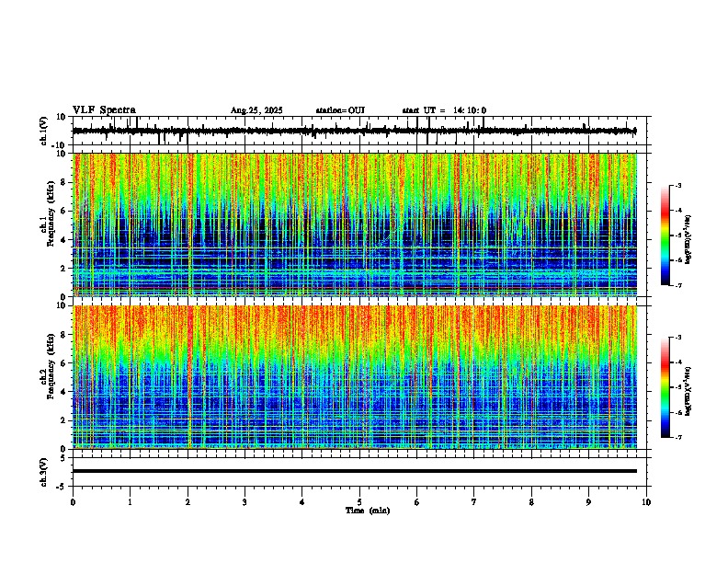The height and width of the screenshot is (563, 728).
Task: Click the '0' tick on time axis
Action: coord(73,502)
